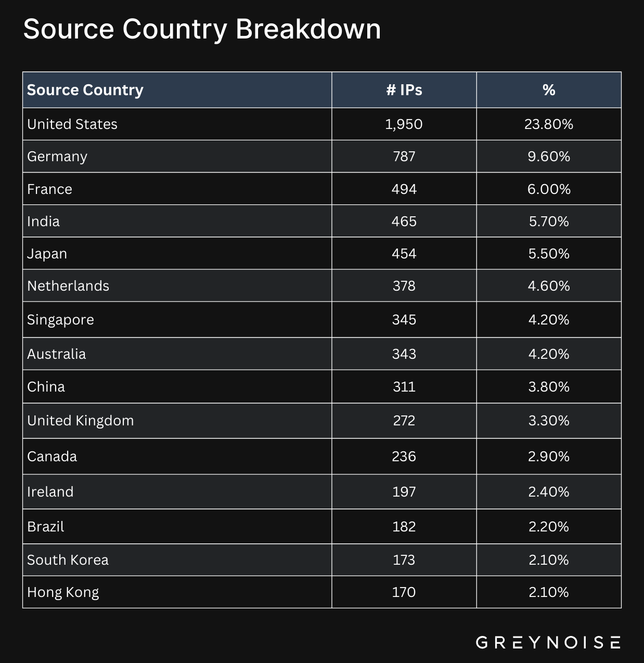Click the GreyNoise logo
644x663 pixels.
click(548, 642)
